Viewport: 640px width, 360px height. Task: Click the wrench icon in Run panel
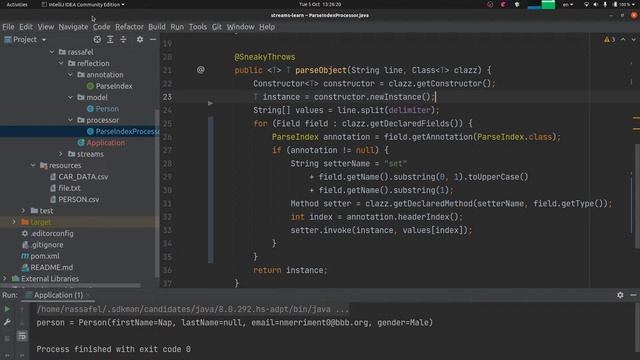click(7, 322)
